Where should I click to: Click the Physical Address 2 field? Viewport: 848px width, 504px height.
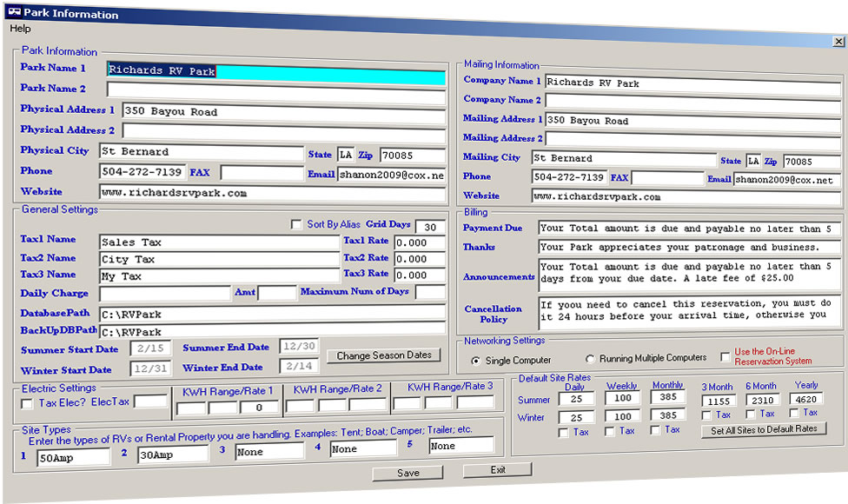tap(284, 133)
